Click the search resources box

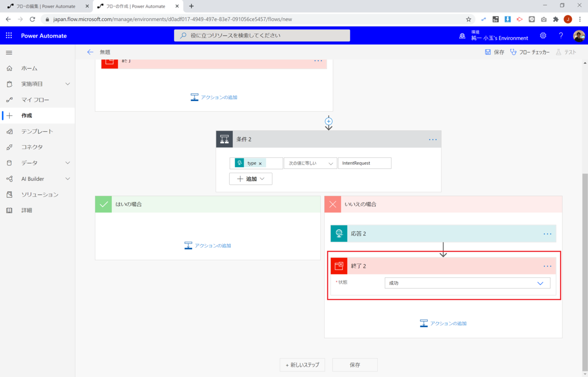[262, 35]
